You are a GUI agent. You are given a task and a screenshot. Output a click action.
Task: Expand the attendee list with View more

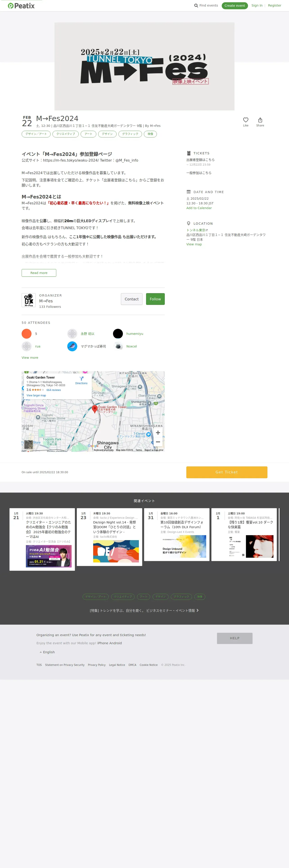point(30,358)
